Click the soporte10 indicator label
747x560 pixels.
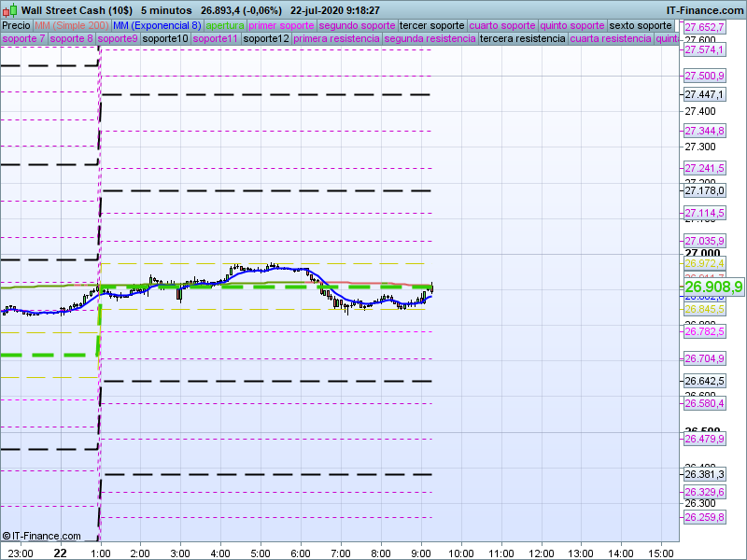click(x=165, y=39)
